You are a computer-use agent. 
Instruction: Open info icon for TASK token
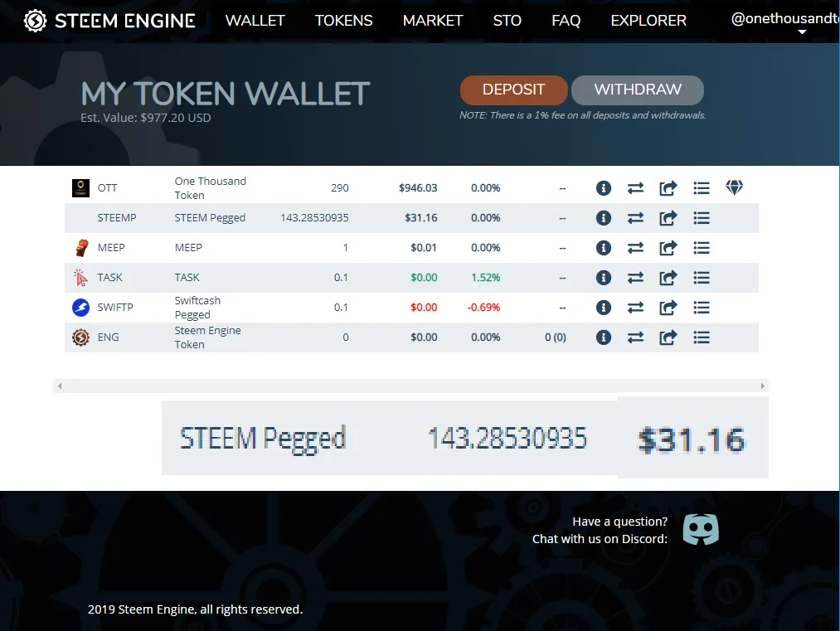(603, 278)
